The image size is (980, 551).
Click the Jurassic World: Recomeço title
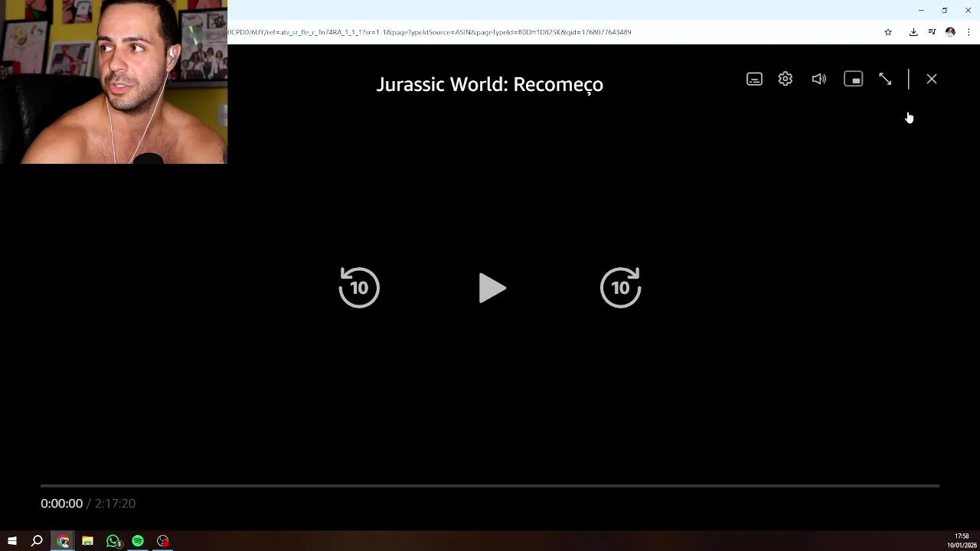point(490,84)
